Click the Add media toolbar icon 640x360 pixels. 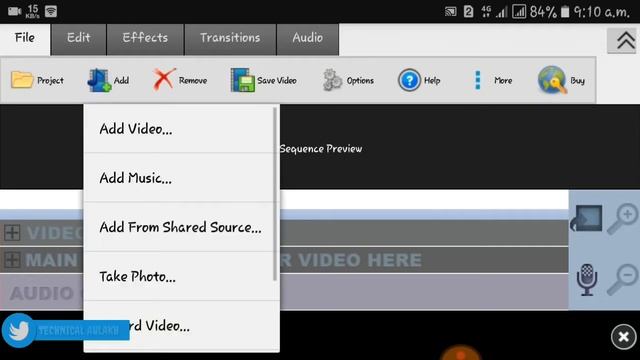(x=99, y=80)
